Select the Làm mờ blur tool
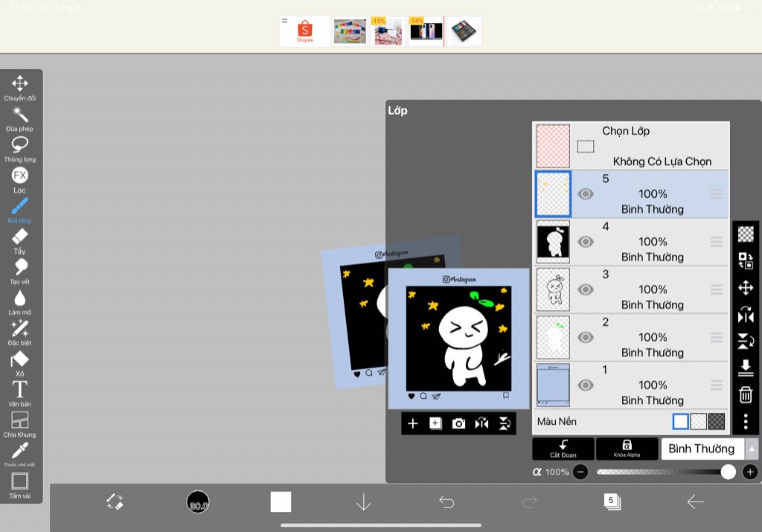This screenshot has width=762, height=532. tap(20, 303)
